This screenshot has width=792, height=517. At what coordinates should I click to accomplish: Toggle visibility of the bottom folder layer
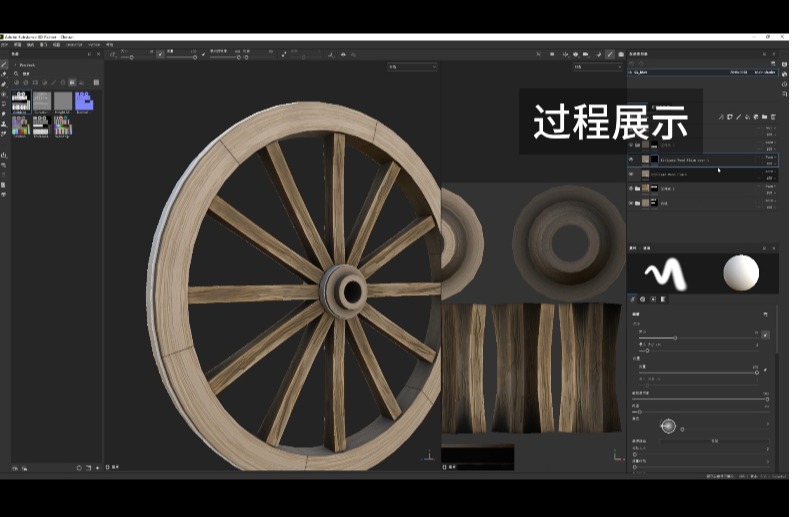click(x=631, y=203)
